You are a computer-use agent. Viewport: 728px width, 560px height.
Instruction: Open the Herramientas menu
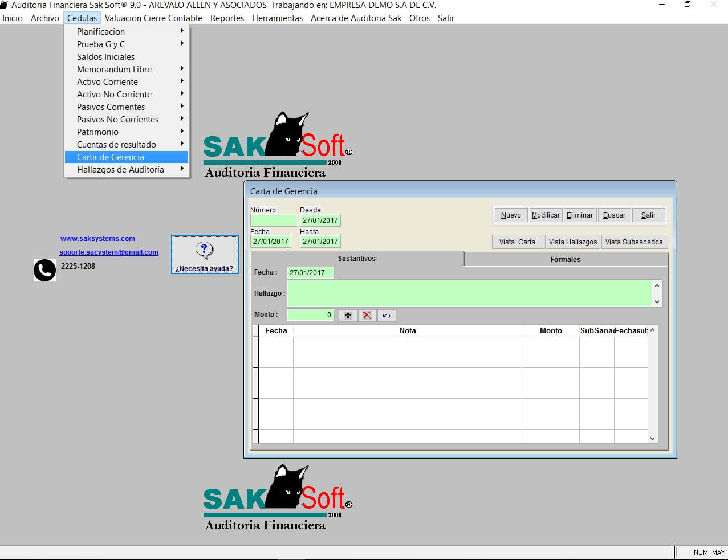coord(277,18)
